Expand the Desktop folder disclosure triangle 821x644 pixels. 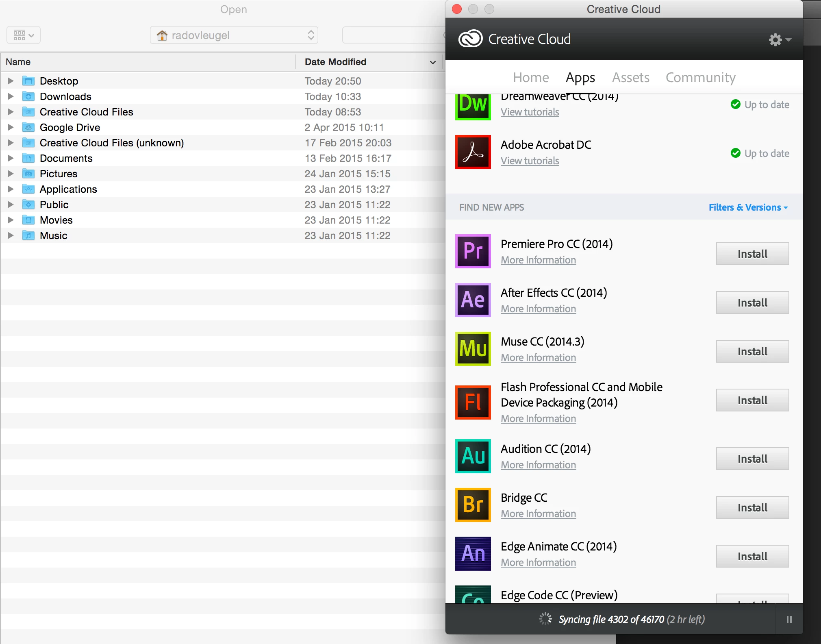11,81
